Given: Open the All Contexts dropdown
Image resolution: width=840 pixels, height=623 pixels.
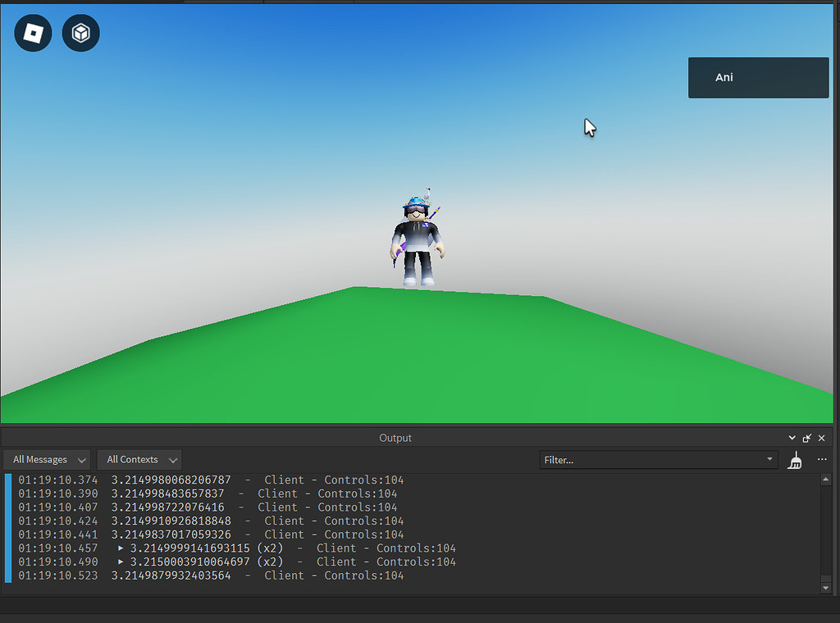Looking at the screenshot, I should [139, 460].
